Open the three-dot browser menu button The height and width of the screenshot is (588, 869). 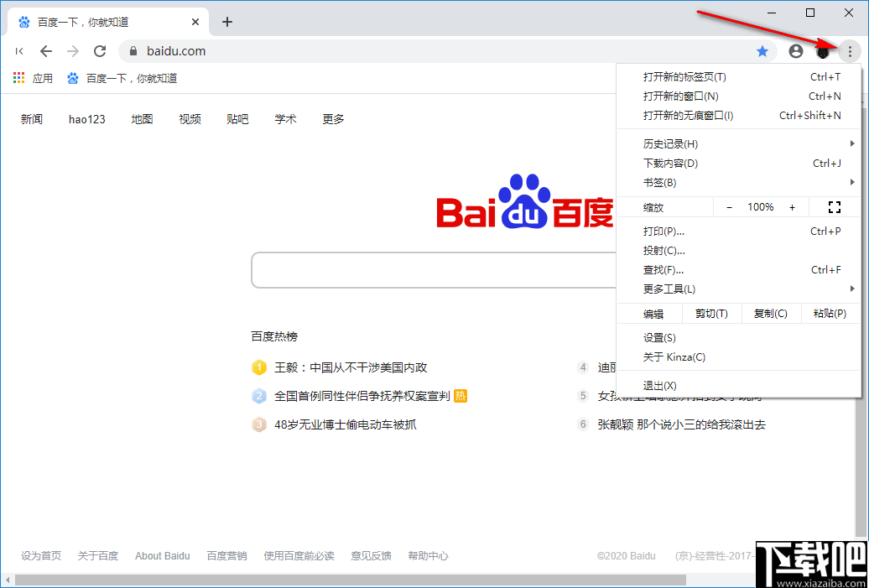[850, 51]
